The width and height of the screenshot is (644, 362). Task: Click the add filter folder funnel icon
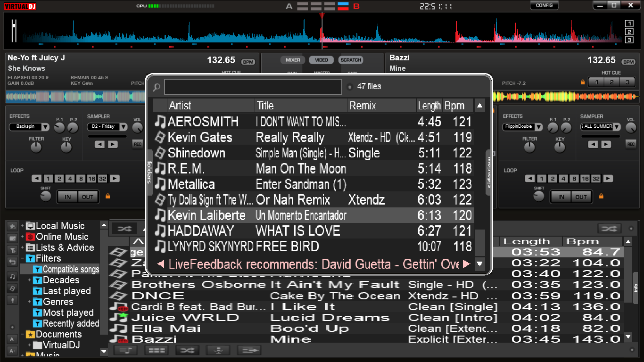coord(12,250)
